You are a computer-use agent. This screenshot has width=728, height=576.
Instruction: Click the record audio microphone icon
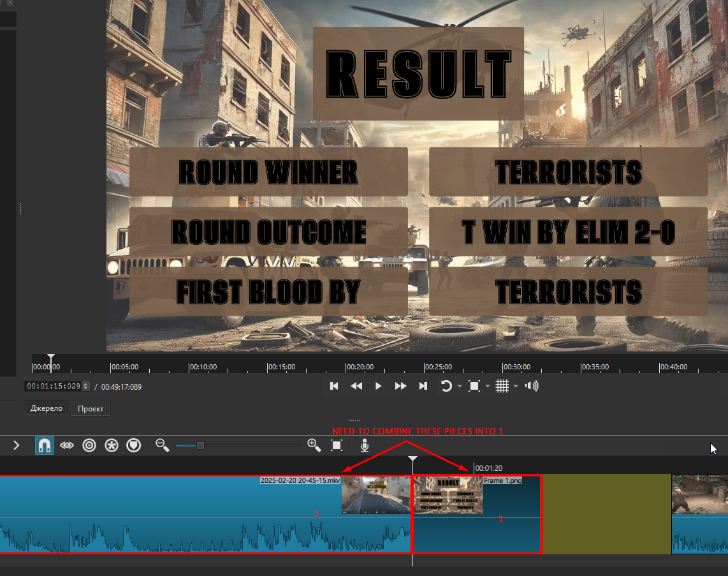pyautogui.click(x=365, y=445)
